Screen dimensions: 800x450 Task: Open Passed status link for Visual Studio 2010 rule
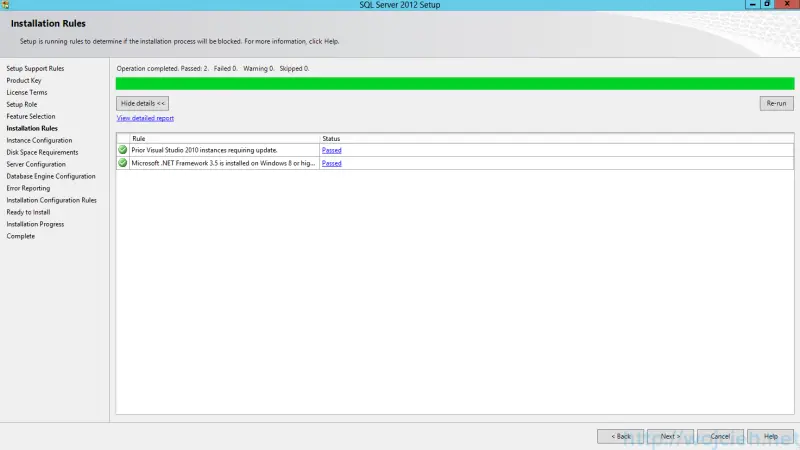tap(332, 151)
